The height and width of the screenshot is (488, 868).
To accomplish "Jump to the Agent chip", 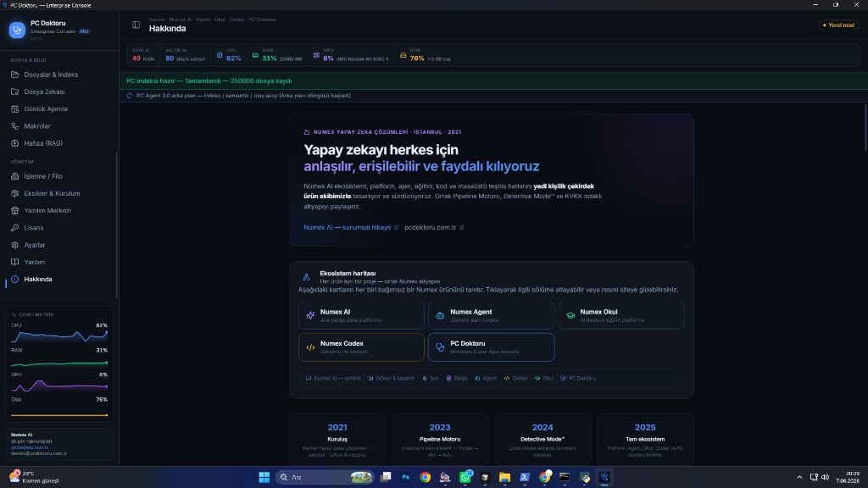I will 486,379.
